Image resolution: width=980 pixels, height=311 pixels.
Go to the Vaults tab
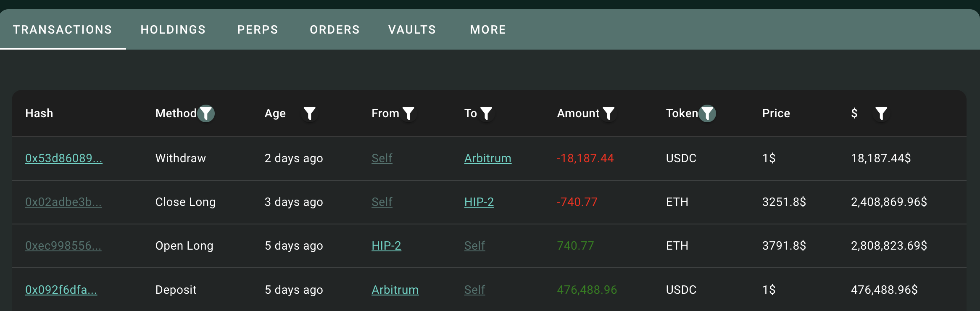(x=412, y=29)
